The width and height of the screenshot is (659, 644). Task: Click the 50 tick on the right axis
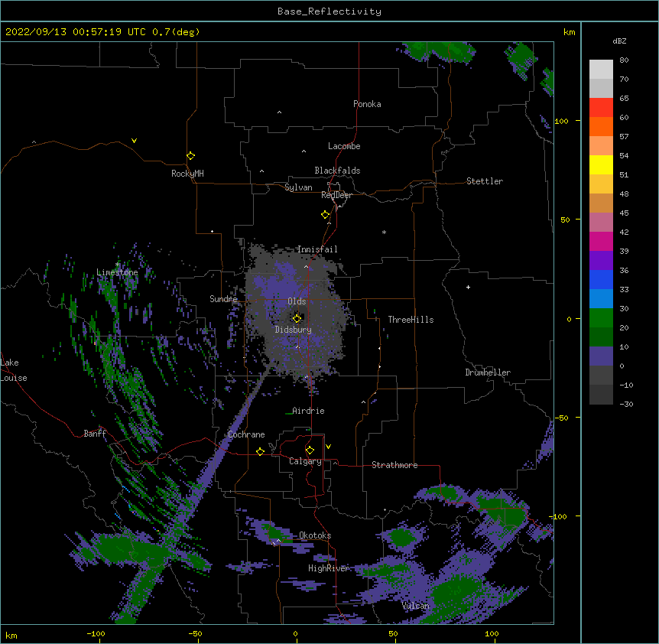tap(565, 220)
